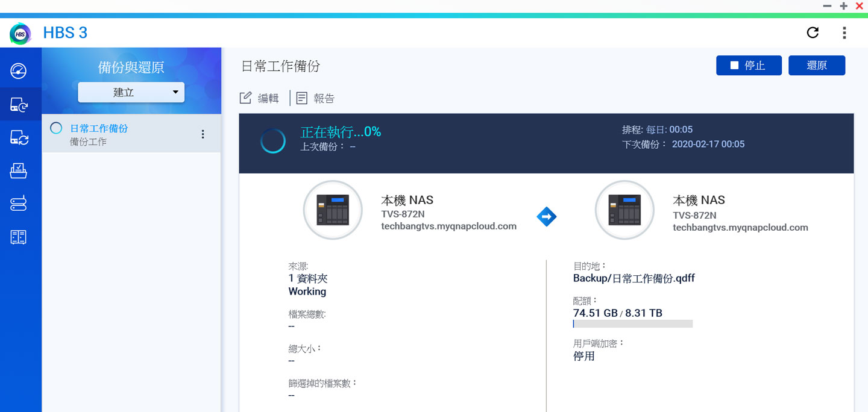Select the 日常工作備份 job in the list
Image resolution: width=868 pixels, height=412 pixels.
pyautogui.click(x=99, y=128)
